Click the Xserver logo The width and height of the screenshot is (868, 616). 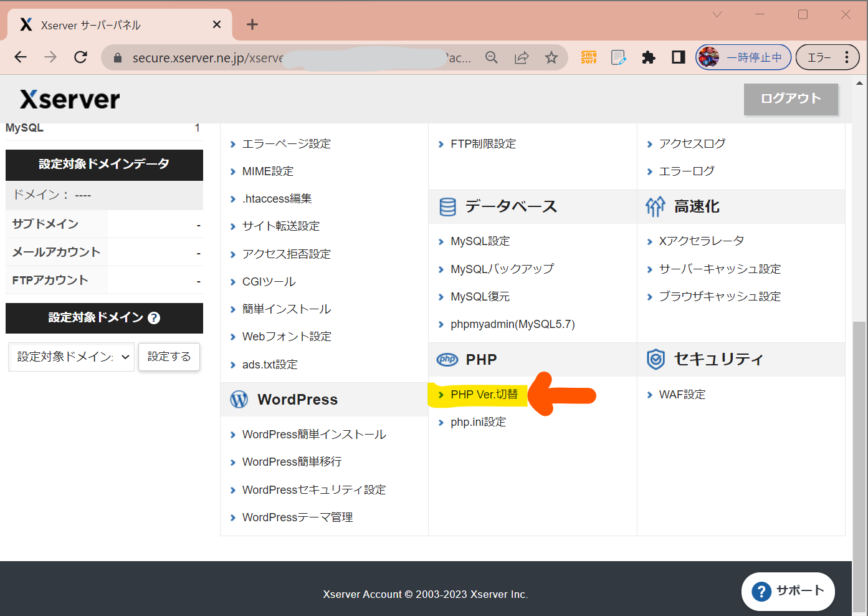(70, 99)
